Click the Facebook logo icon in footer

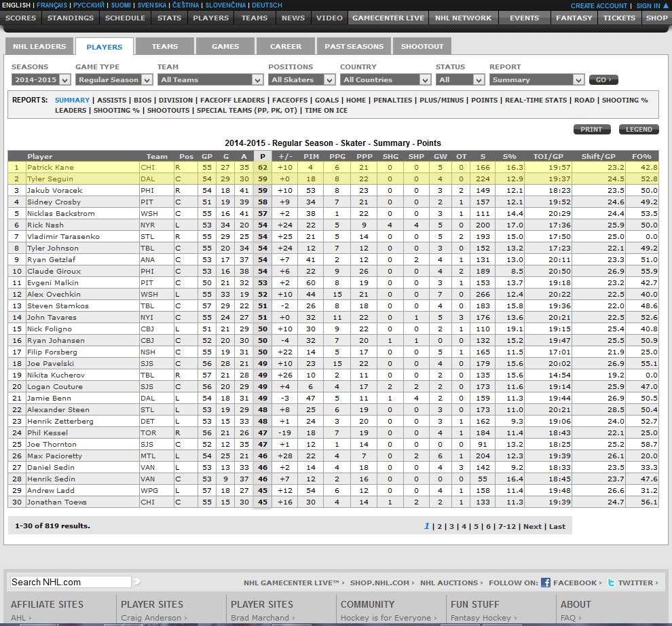pos(546,583)
